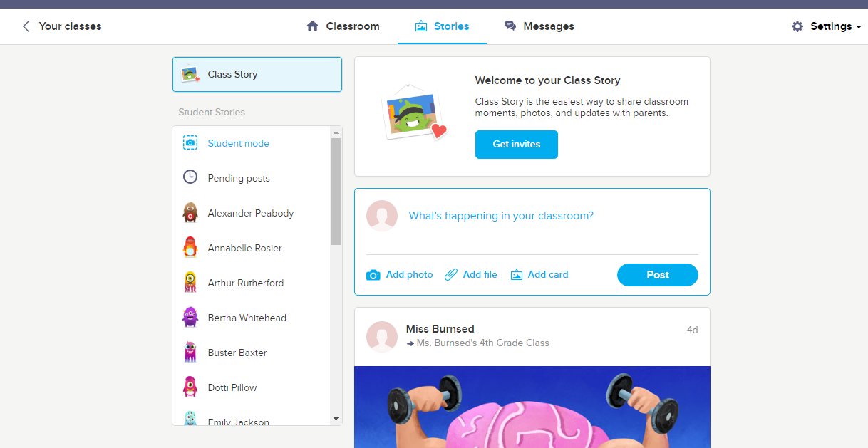
Task: Click the Add card label
Action: click(x=548, y=275)
